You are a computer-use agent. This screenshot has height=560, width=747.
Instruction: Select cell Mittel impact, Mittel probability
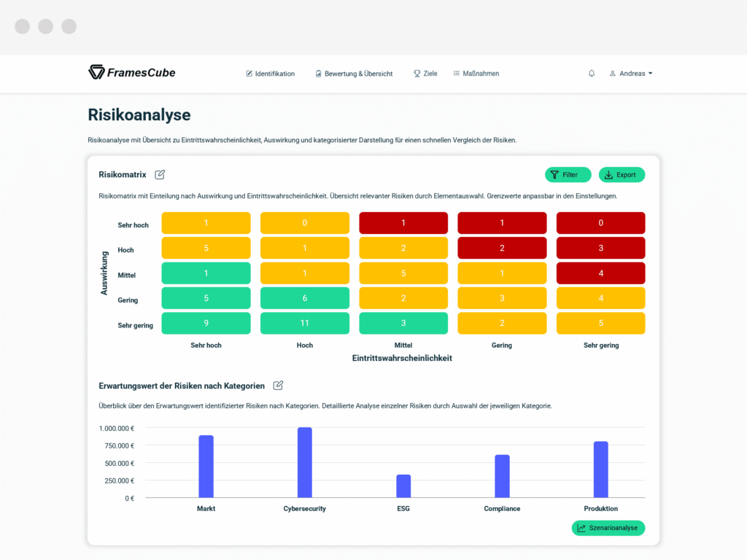click(403, 273)
